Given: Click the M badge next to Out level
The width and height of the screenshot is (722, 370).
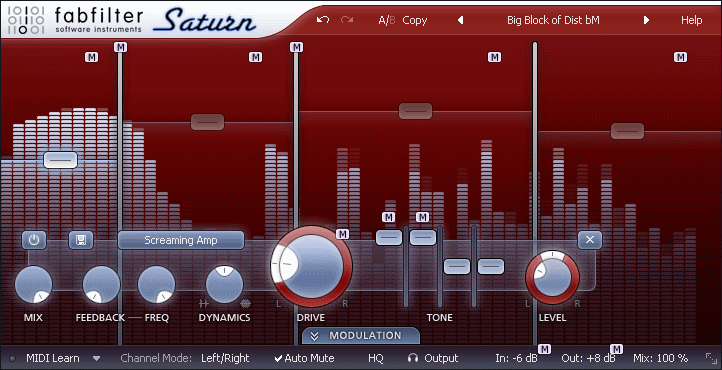Looking at the screenshot, I should 617,349.
